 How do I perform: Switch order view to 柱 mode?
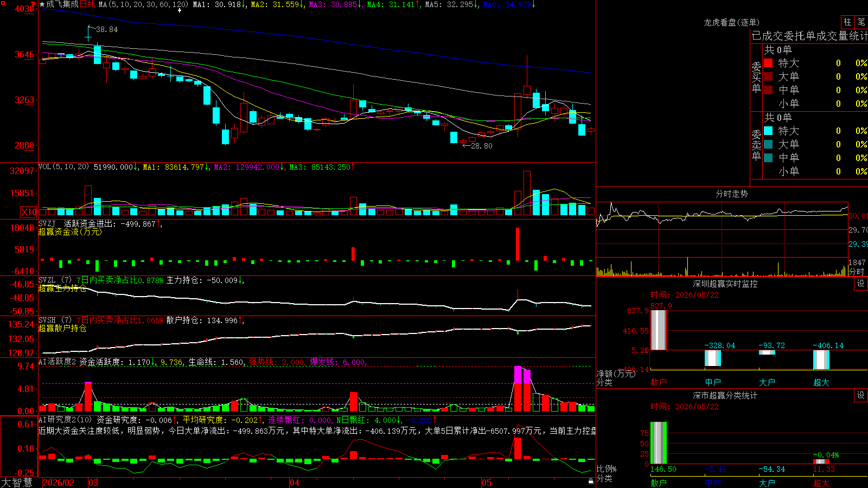(847, 22)
